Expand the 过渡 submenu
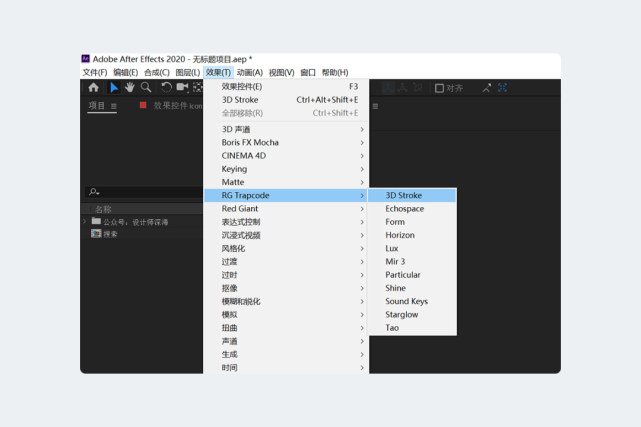 coord(286,262)
